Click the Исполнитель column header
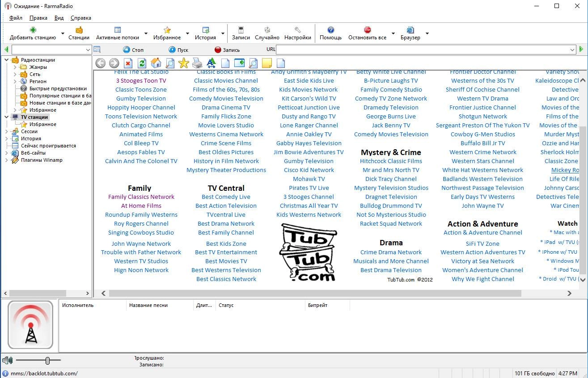Screen dimensions: 588x378 pyautogui.click(x=93, y=305)
